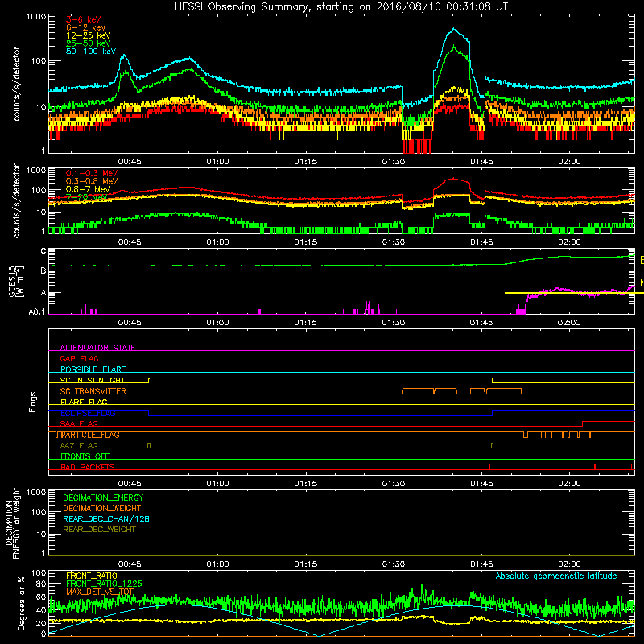Select the AA7_FLAG label
The height and width of the screenshot is (644, 644).
pos(79,445)
